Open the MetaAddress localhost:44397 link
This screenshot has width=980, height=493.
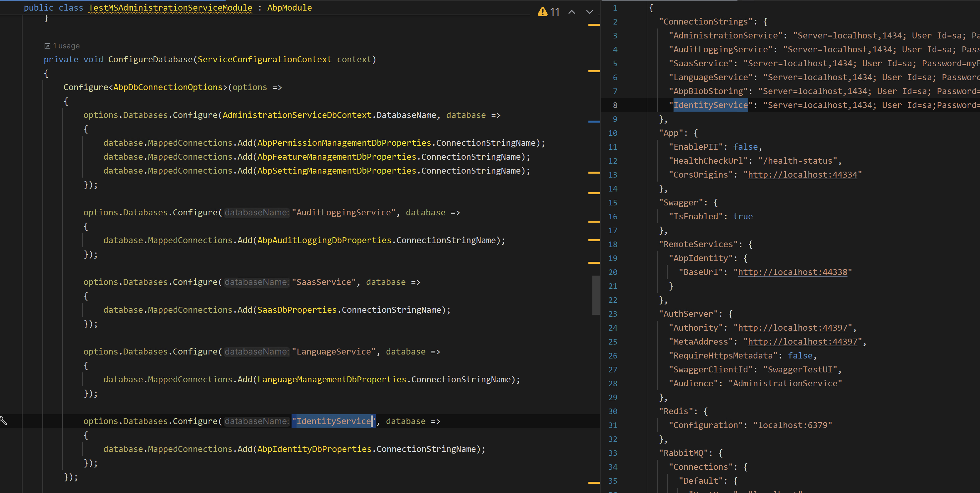point(802,342)
